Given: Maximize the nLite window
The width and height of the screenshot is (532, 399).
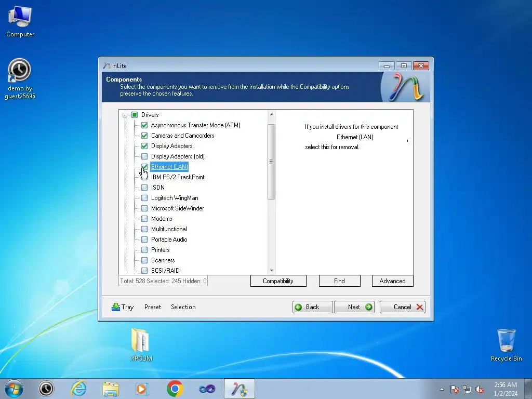Looking at the screenshot, I should (404, 66).
